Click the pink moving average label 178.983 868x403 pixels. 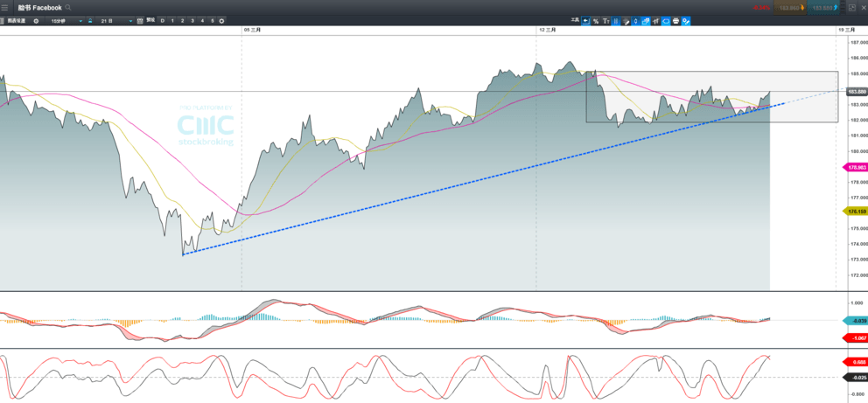click(856, 167)
